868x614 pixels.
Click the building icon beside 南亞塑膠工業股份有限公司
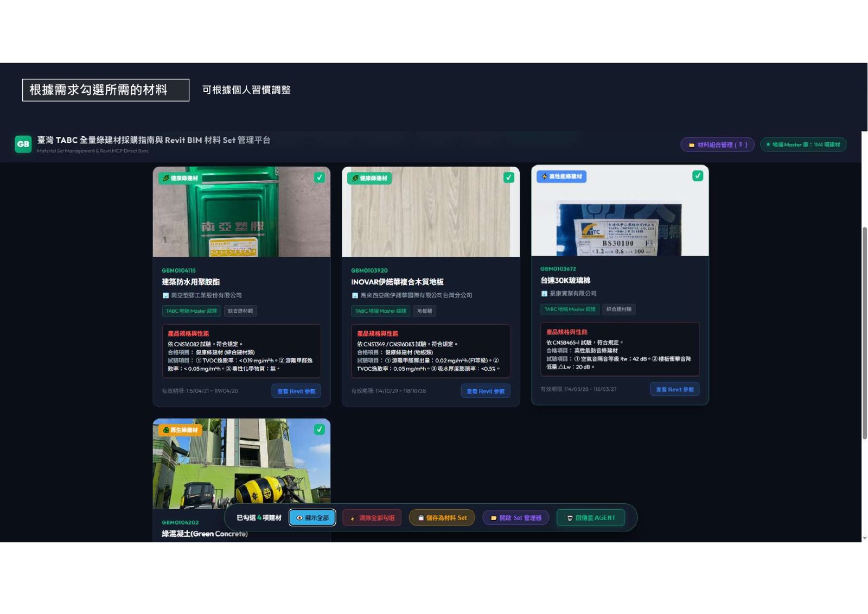point(165,295)
